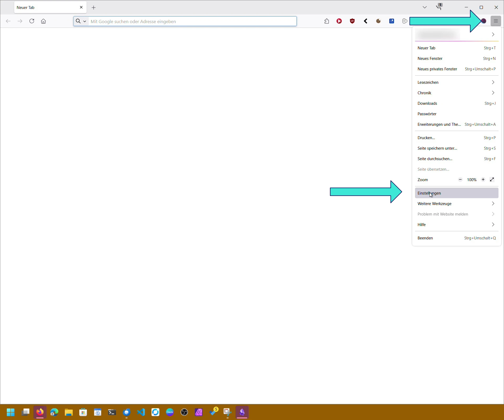Open the uBlock Origin shield icon
504x420 pixels.
tap(352, 21)
